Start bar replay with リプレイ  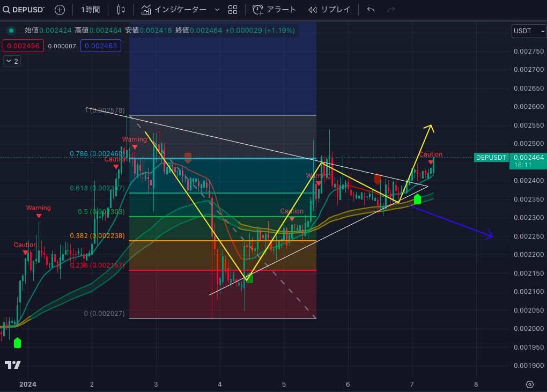coord(329,10)
